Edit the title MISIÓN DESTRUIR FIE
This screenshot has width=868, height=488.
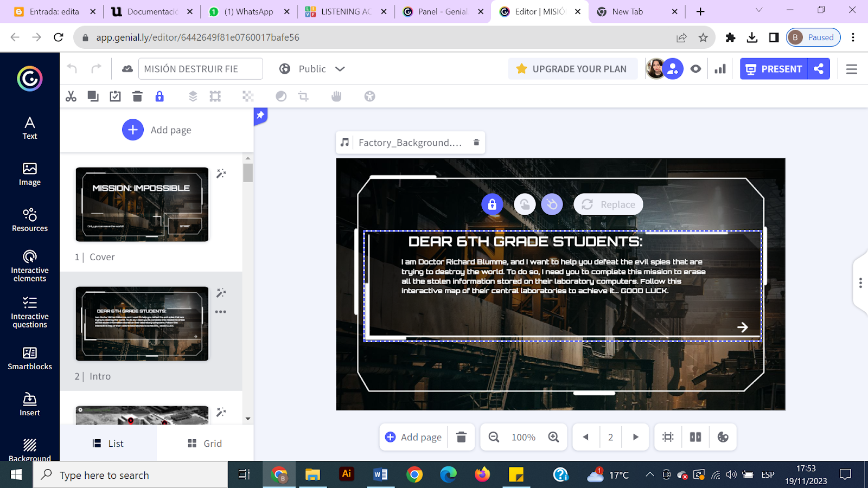click(x=201, y=69)
